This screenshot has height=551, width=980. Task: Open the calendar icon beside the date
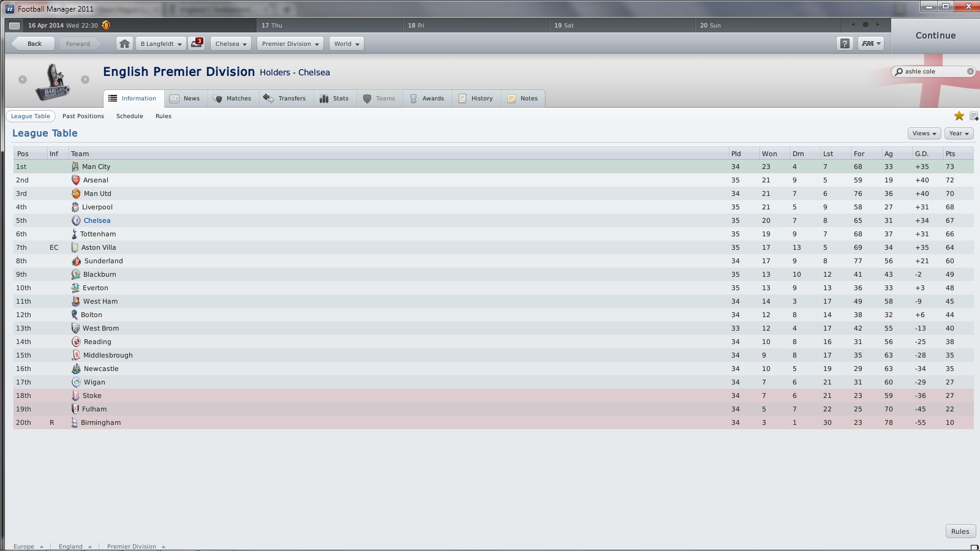pyautogui.click(x=15, y=25)
